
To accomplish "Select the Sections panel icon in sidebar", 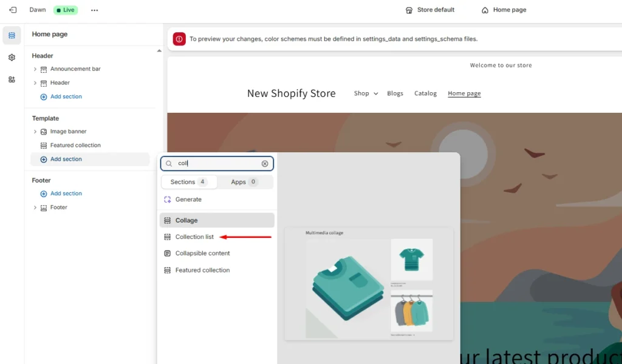I will [11, 35].
